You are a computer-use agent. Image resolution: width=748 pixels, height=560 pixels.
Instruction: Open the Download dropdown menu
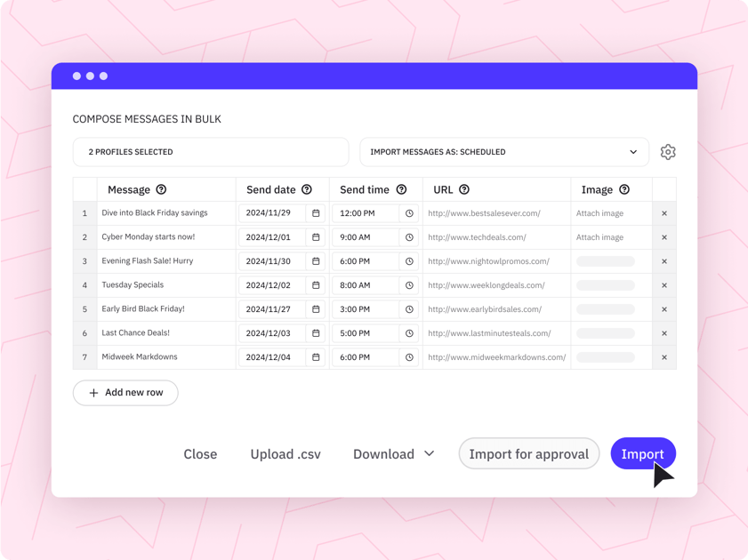(x=393, y=453)
